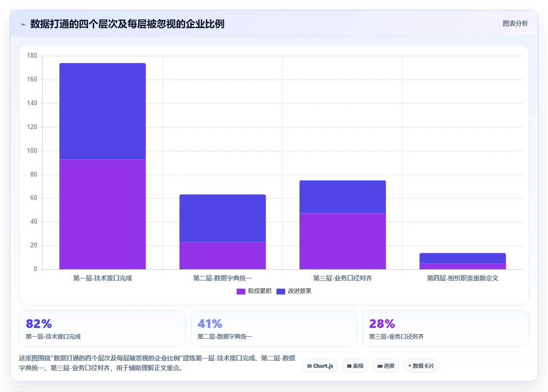Click the blue bar segment for 第二层-数据字典统一
Image resolution: width=548 pixels, height=392 pixels.
(223, 218)
